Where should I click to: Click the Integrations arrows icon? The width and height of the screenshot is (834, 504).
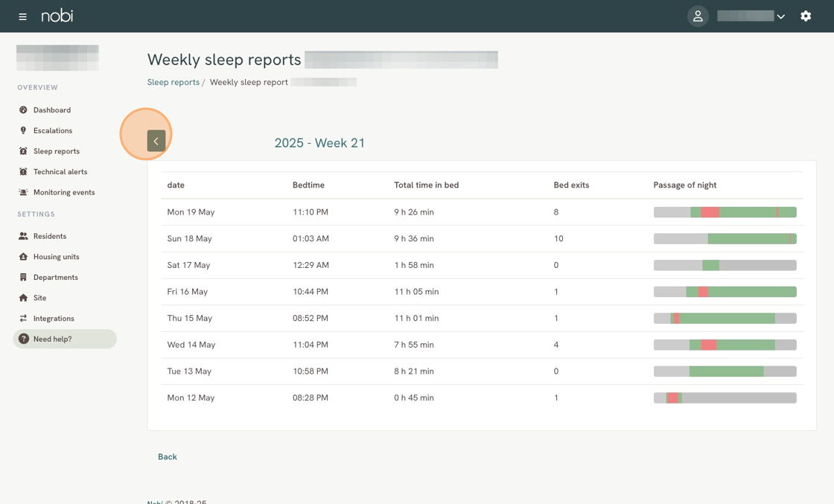tap(23, 319)
